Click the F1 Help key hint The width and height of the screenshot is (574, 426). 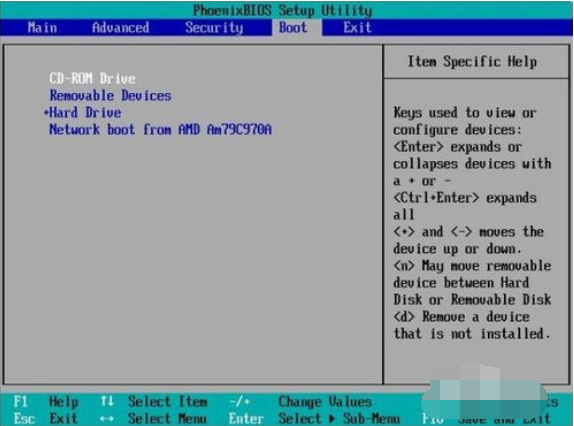(x=46, y=402)
